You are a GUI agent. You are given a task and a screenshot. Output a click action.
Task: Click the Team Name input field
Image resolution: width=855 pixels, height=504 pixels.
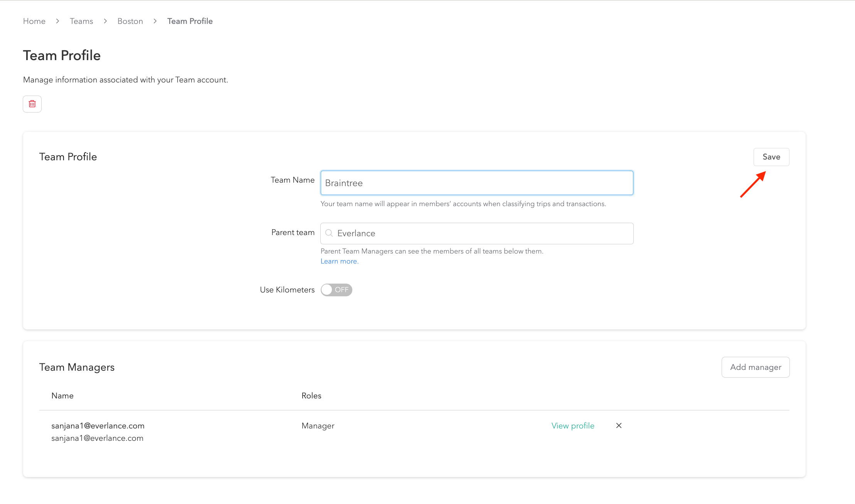(x=476, y=183)
